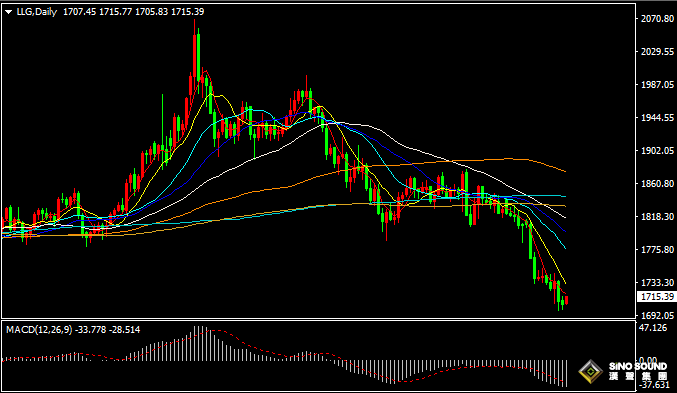Open the SINO SOUND watermark text
The height and width of the screenshot is (393, 677).
click(x=638, y=367)
